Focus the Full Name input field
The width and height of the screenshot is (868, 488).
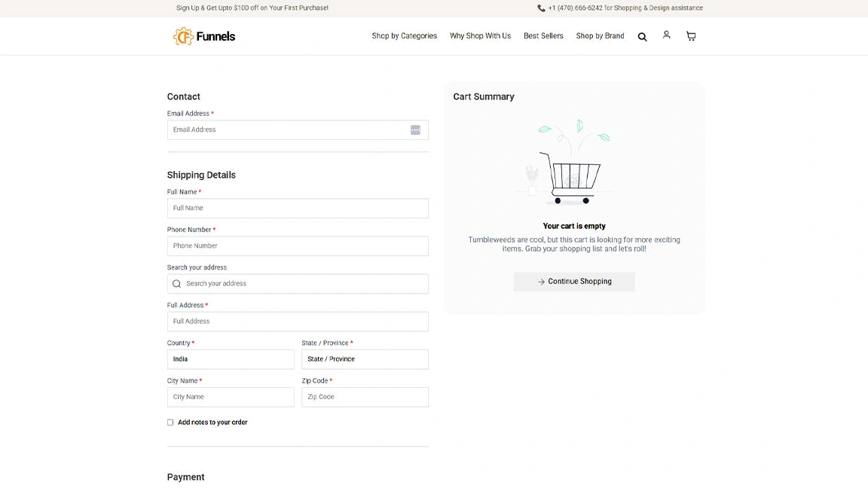[298, 209]
